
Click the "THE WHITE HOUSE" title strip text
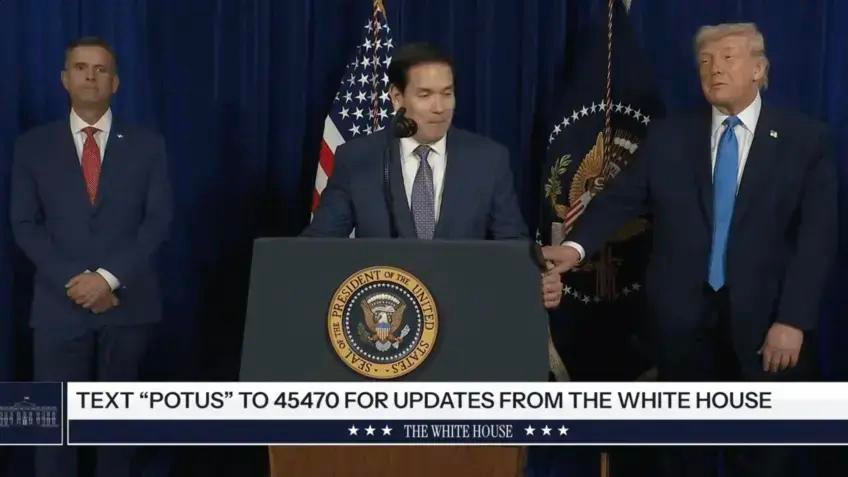[459, 431]
